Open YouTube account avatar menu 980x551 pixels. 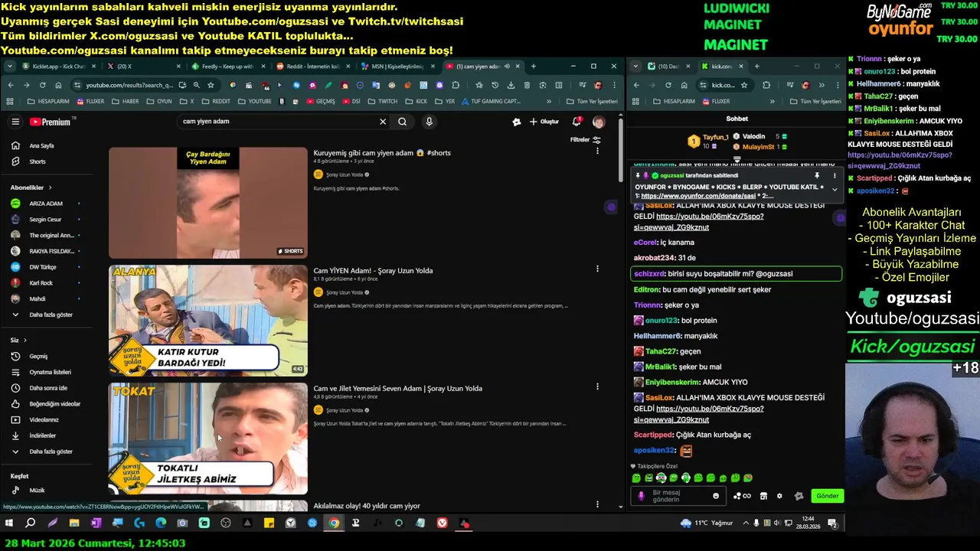(599, 122)
